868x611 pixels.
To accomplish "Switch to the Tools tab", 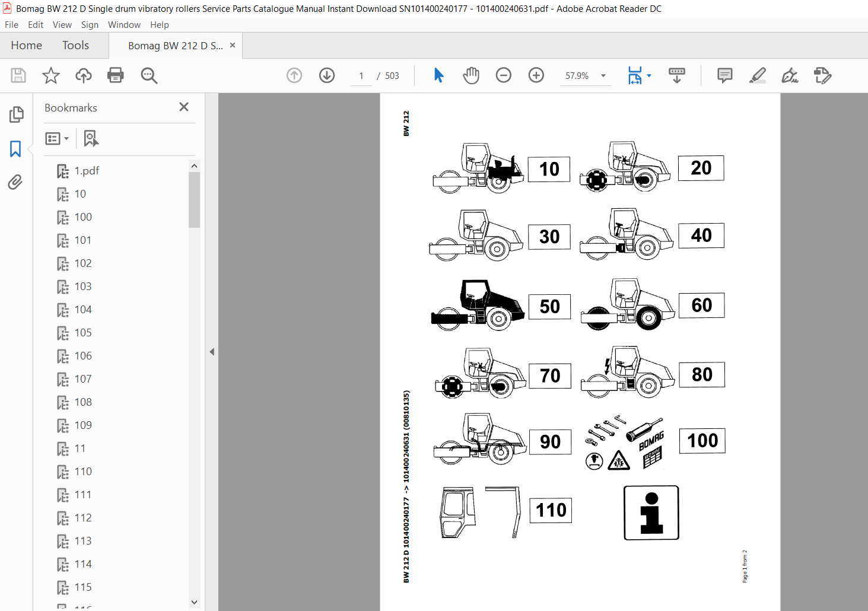I will tap(75, 45).
